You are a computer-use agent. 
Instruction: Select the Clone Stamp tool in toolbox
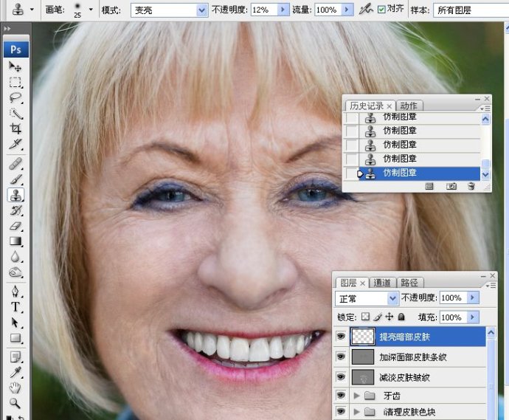15,195
